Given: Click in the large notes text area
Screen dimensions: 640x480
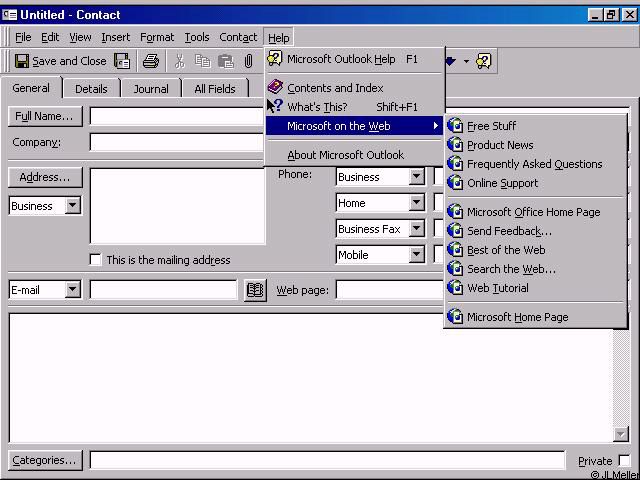Looking at the screenshot, I should tap(310, 378).
